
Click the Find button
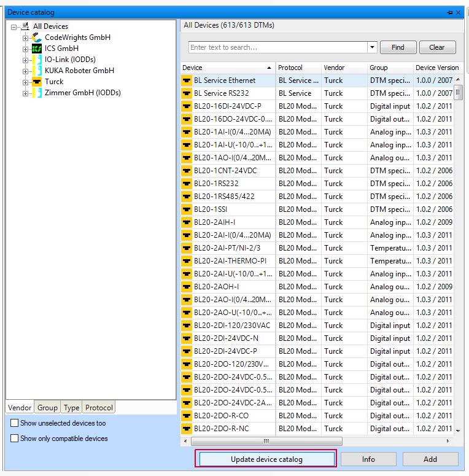click(398, 47)
